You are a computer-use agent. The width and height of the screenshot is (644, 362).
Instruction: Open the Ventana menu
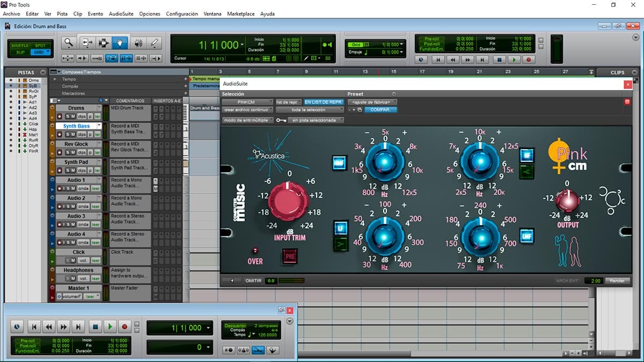213,14
